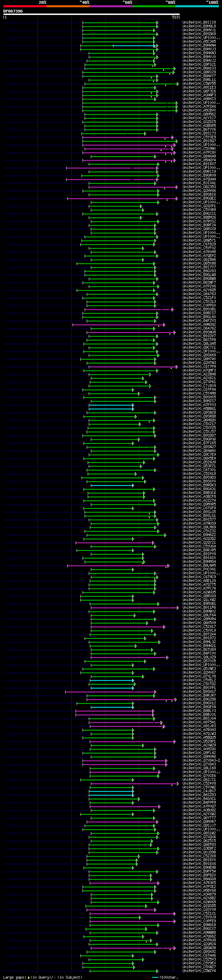The image size is (222, 980).
Task: Select hit UniRef100_C7J8X4
Action: tap(199, 386)
